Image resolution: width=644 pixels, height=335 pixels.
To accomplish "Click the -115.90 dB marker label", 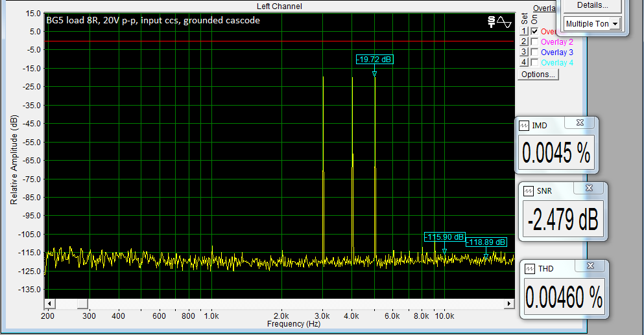I will 444,237.
